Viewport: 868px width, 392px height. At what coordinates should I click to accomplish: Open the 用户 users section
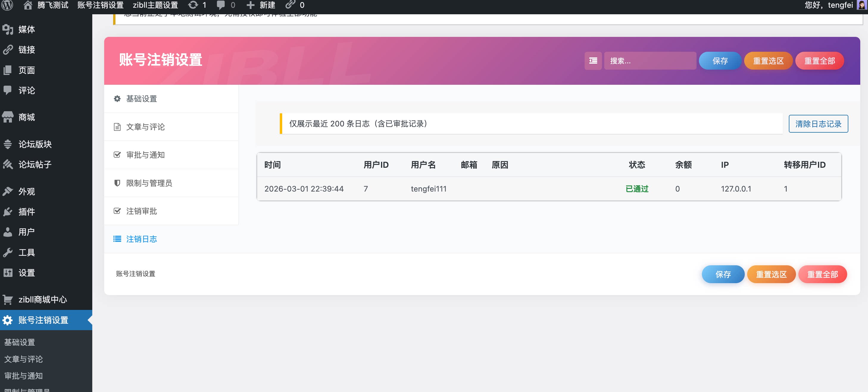click(26, 232)
